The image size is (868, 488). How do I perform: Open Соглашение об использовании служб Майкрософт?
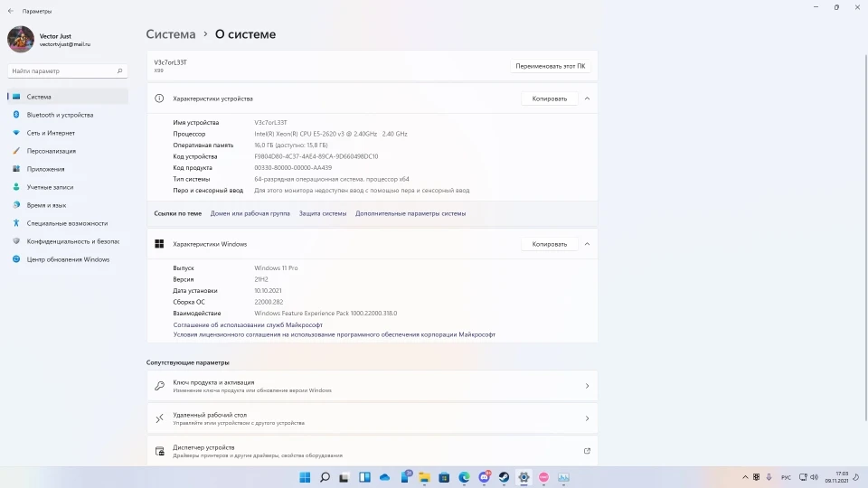[x=248, y=324]
